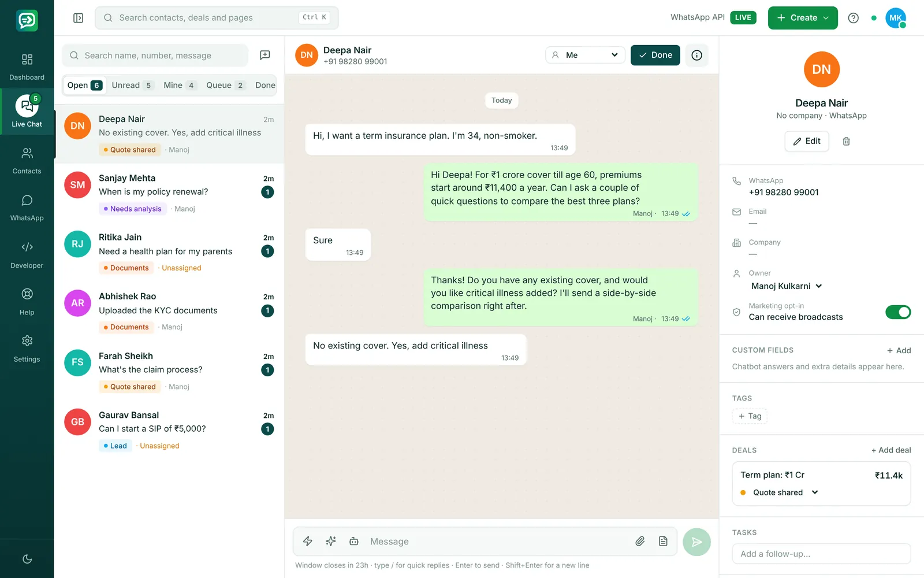Click the Email envelope icon
This screenshot has height=578, width=924.
[x=736, y=212]
